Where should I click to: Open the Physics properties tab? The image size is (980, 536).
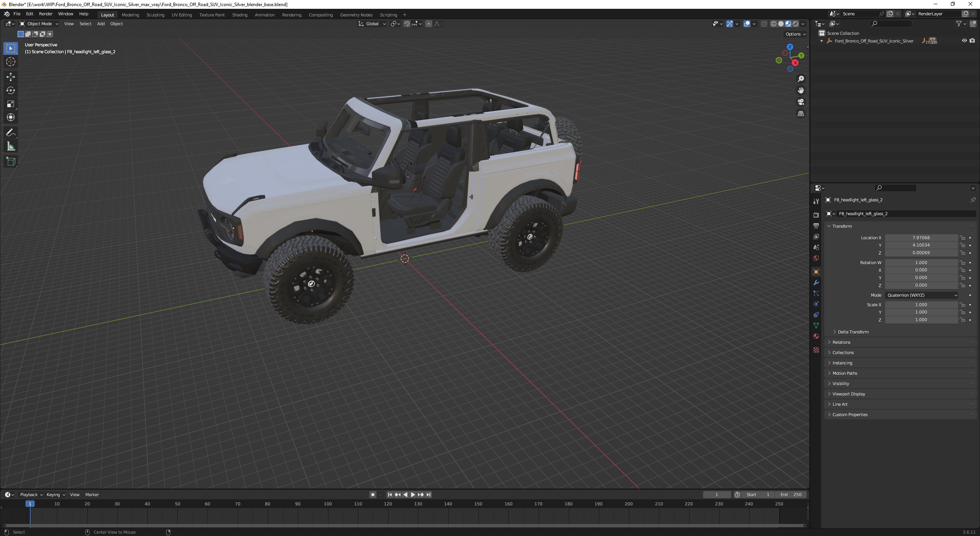[816, 304]
